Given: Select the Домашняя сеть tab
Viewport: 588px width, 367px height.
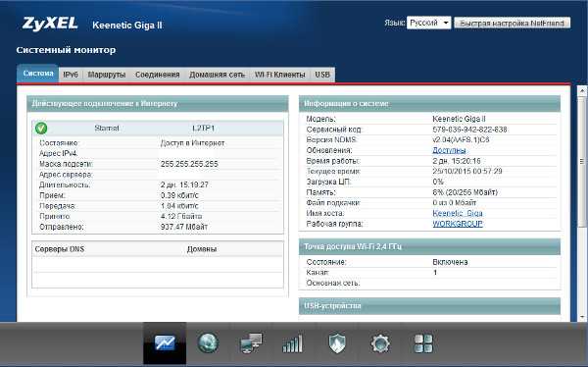Looking at the screenshot, I should point(218,75).
